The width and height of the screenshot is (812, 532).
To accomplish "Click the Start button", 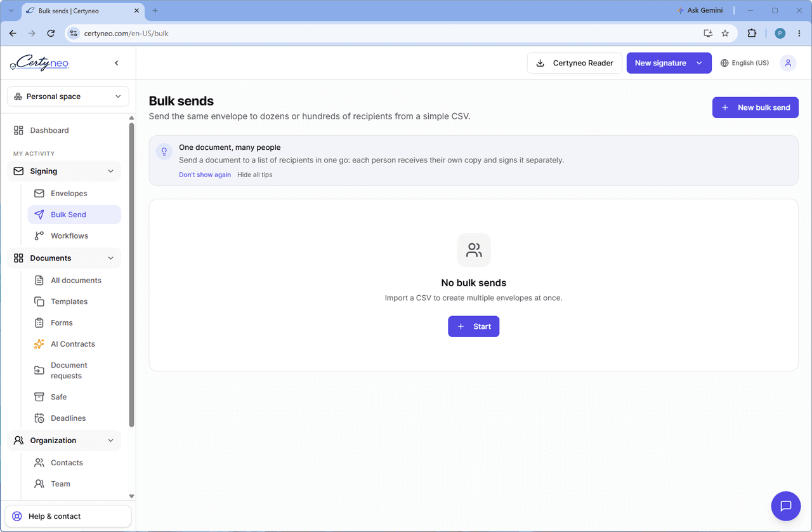I will tap(474, 326).
